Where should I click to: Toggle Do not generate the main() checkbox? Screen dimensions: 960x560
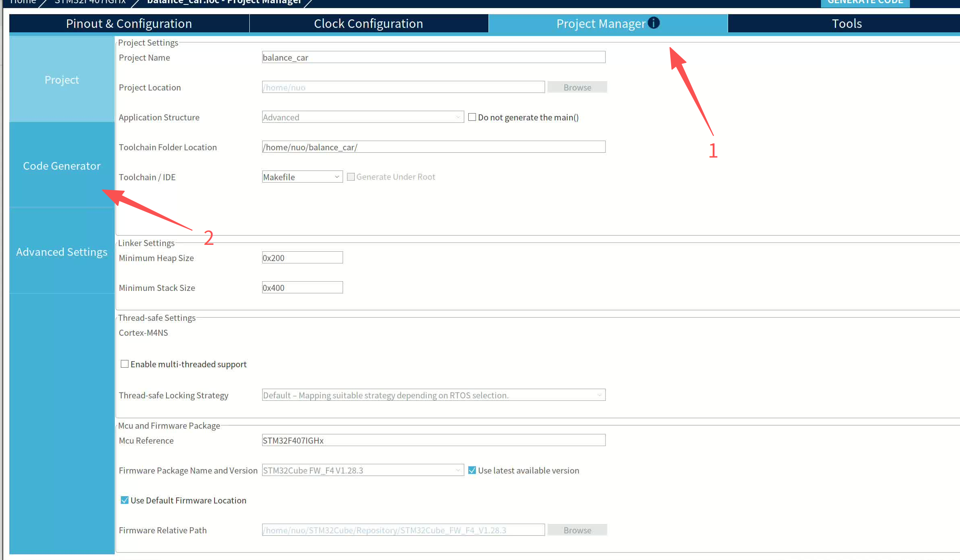pos(472,117)
